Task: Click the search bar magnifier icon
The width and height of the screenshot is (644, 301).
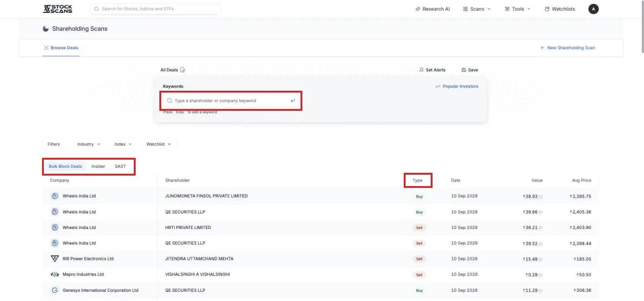Action: point(96,9)
